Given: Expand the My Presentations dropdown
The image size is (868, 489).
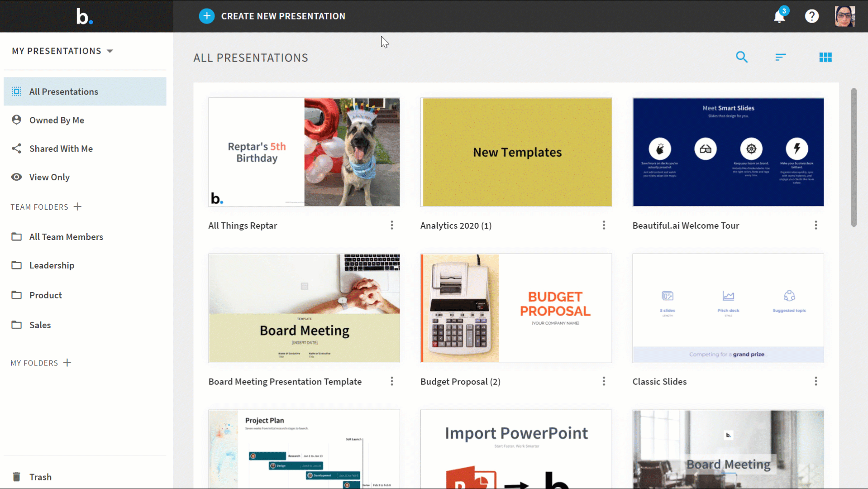Looking at the screenshot, I should [62, 51].
